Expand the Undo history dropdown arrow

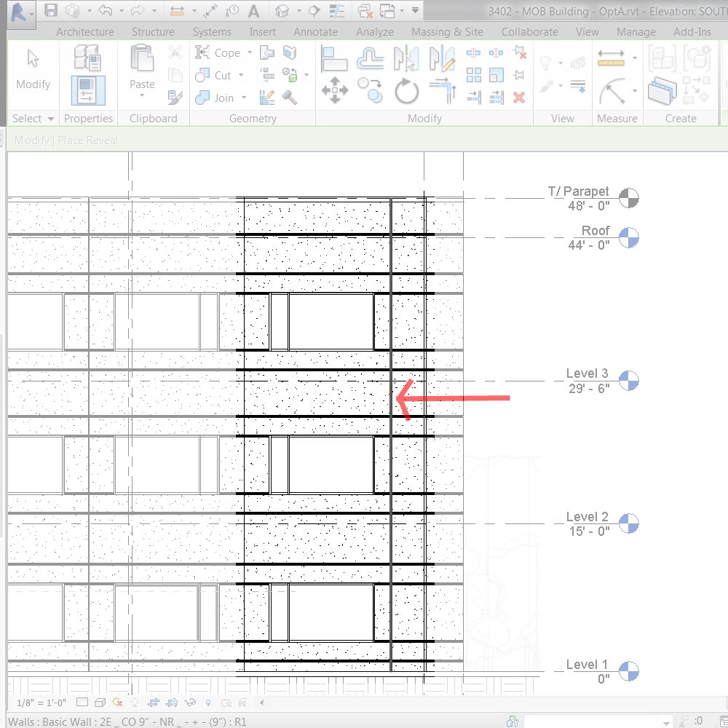click(121, 10)
